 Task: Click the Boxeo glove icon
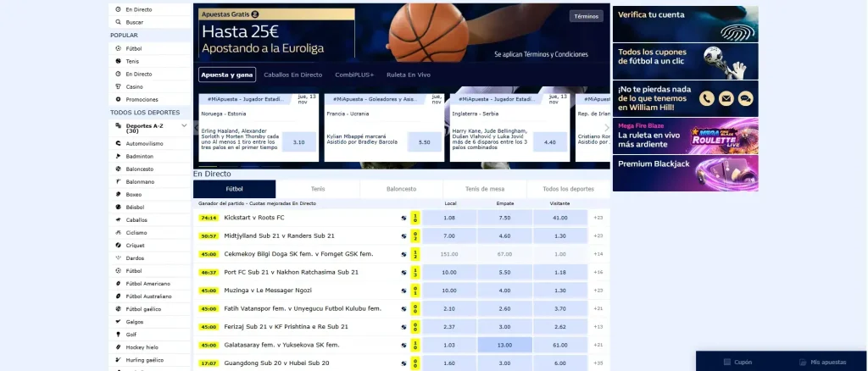118,194
